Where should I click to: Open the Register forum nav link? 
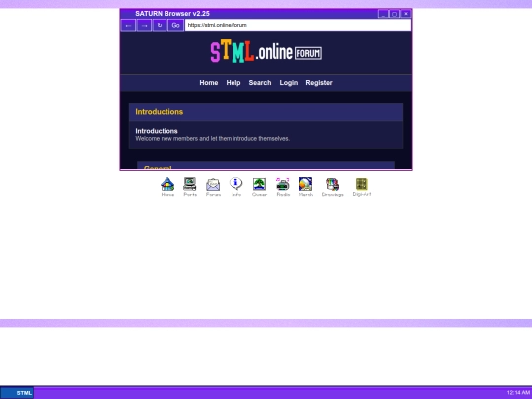(x=319, y=83)
